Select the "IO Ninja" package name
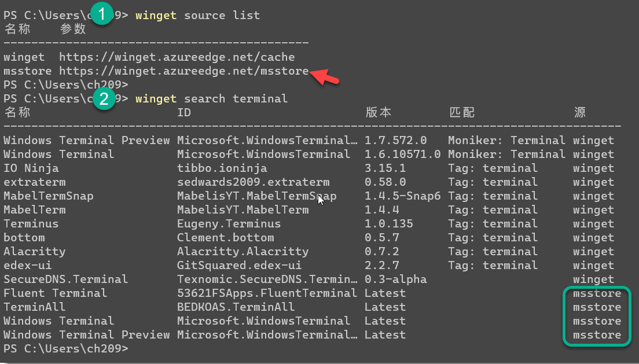 (31, 168)
